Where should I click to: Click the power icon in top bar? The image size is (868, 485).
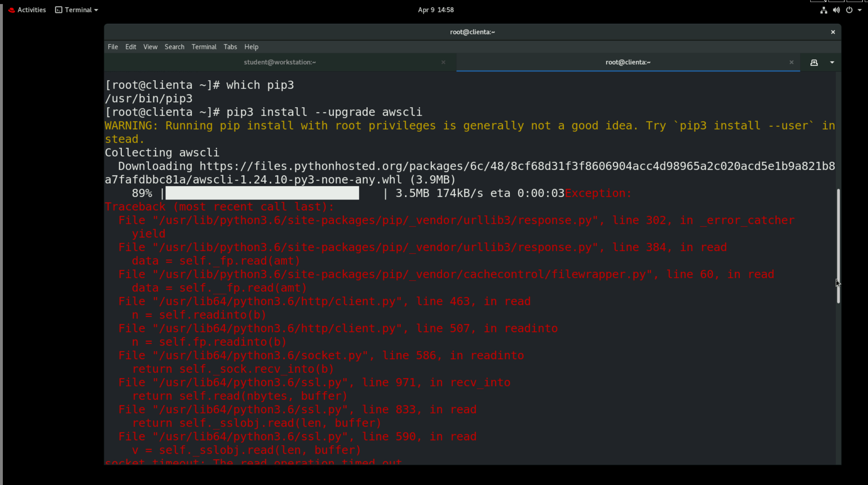(x=849, y=10)
